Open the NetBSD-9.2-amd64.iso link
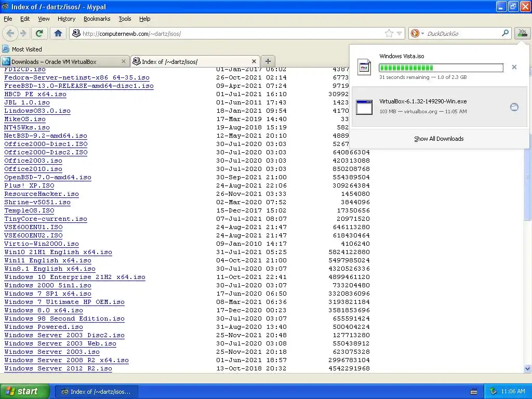Image resolution: width=532 pixels, height=399 pixels. 46,136
